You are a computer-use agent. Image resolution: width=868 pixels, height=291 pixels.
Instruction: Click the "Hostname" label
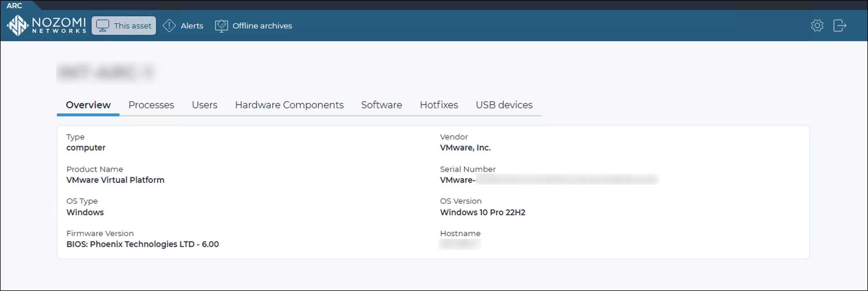click(460, 233)
